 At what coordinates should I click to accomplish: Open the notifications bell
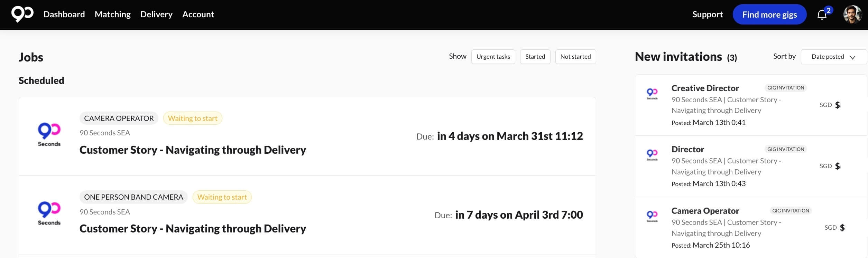(x=822, y=15)
